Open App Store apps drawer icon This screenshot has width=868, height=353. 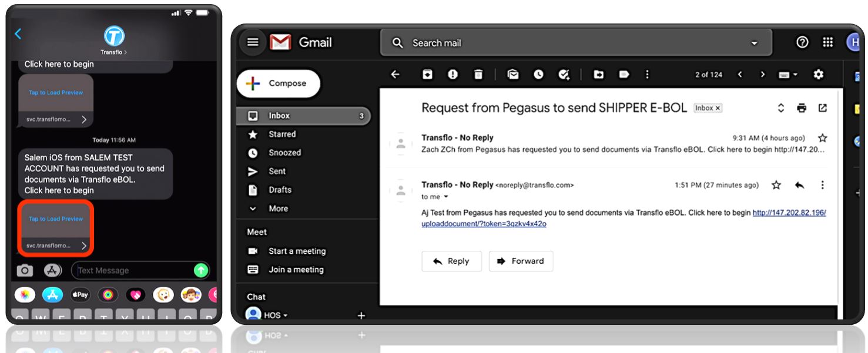pos(52,270)
